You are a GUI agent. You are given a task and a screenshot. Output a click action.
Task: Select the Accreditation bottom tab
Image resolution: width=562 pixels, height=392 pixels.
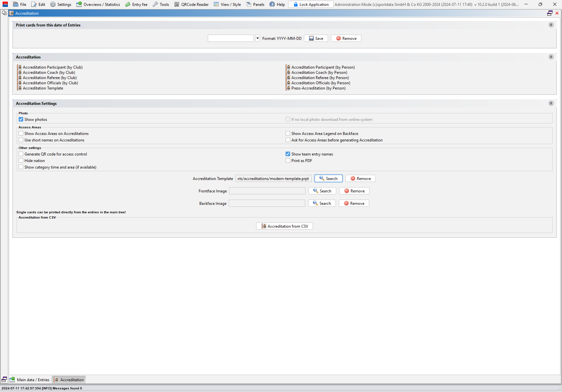[x=69, y=380]
